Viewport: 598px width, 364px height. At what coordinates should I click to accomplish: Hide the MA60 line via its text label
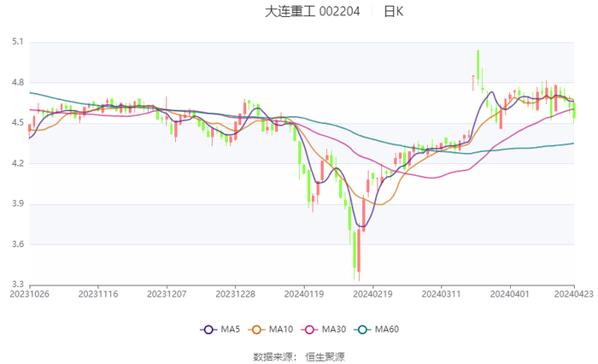point(386,329)
